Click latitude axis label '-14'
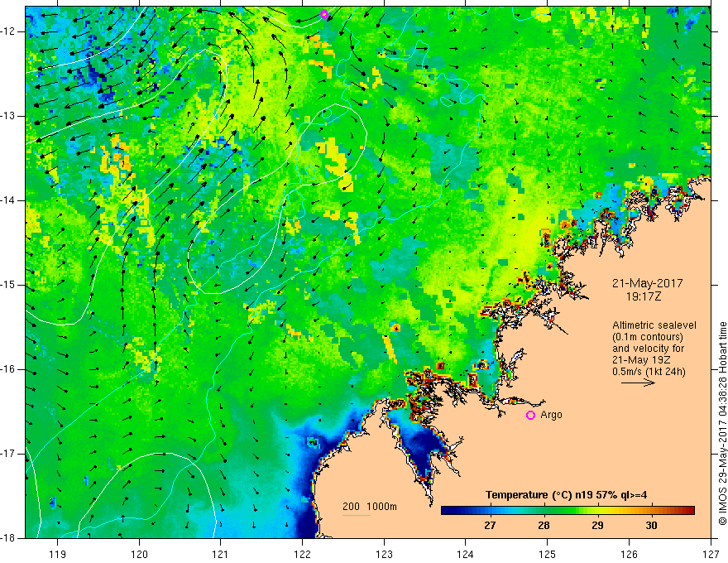This screenshot has width=728, height=563. click(9, 200)
